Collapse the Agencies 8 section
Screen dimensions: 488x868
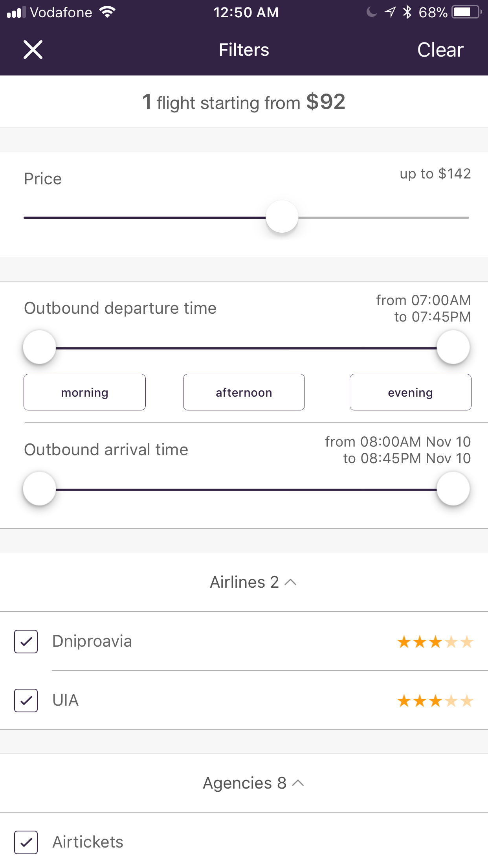point(253,783)
